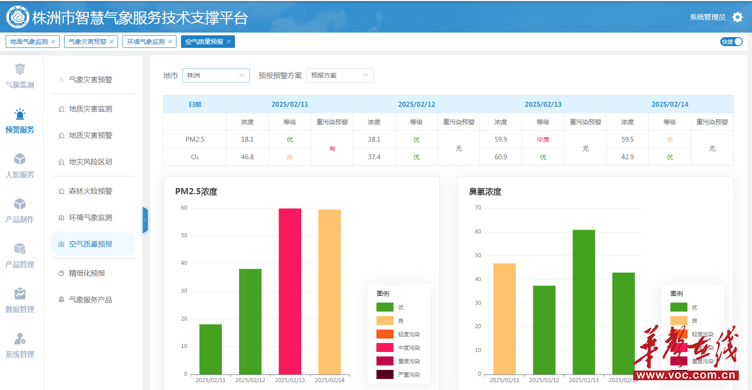Open the 预报预警方案 dropdown
This screenshot has height=390, width=752.
(340, 75)
